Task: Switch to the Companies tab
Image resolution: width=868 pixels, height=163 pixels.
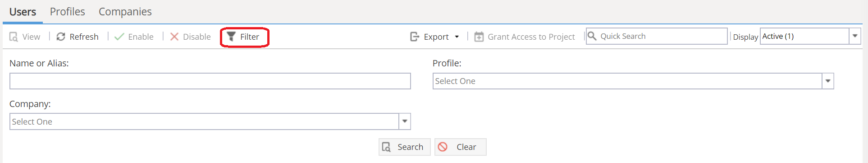Action: [125, 12]
